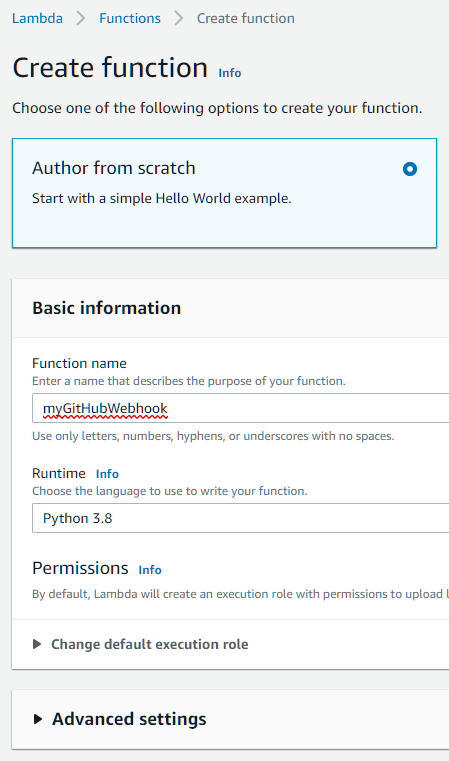Click the Function name input field
Image resolution: width=449 pixels, height=761 pixels.
click(x=240, y=408)
